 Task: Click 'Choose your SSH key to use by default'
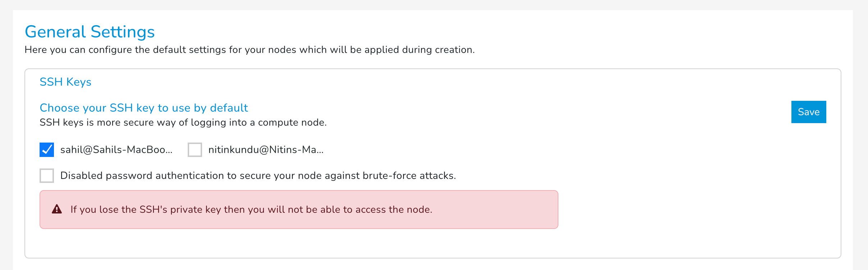(143, 108)
